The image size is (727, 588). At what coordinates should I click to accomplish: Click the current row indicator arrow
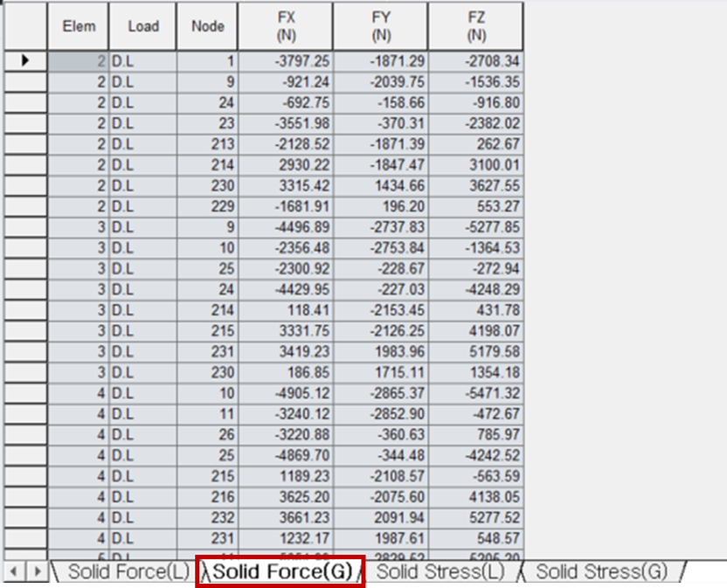click(26, 60)
